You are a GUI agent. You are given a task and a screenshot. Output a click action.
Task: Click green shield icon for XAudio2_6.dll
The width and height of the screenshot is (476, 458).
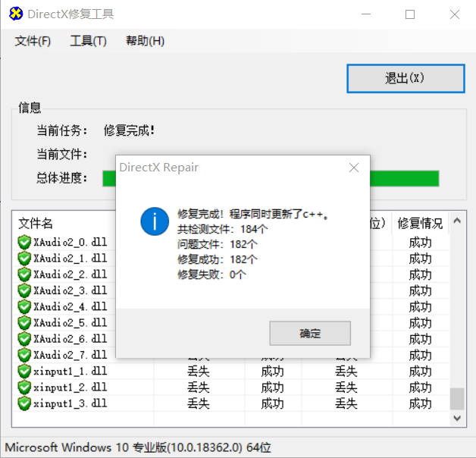[24, 339]
